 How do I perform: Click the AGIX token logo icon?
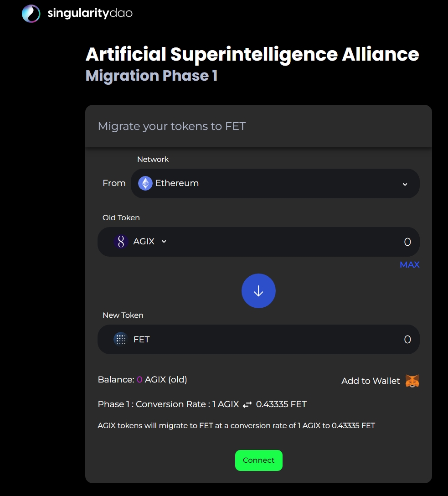click(x=121, y=242)
